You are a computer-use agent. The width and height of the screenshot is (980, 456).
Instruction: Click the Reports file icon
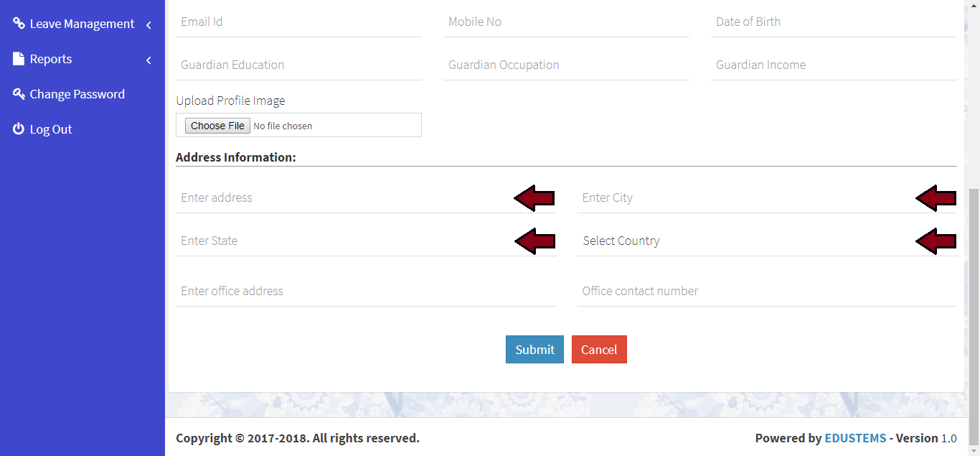click(19, 59)
